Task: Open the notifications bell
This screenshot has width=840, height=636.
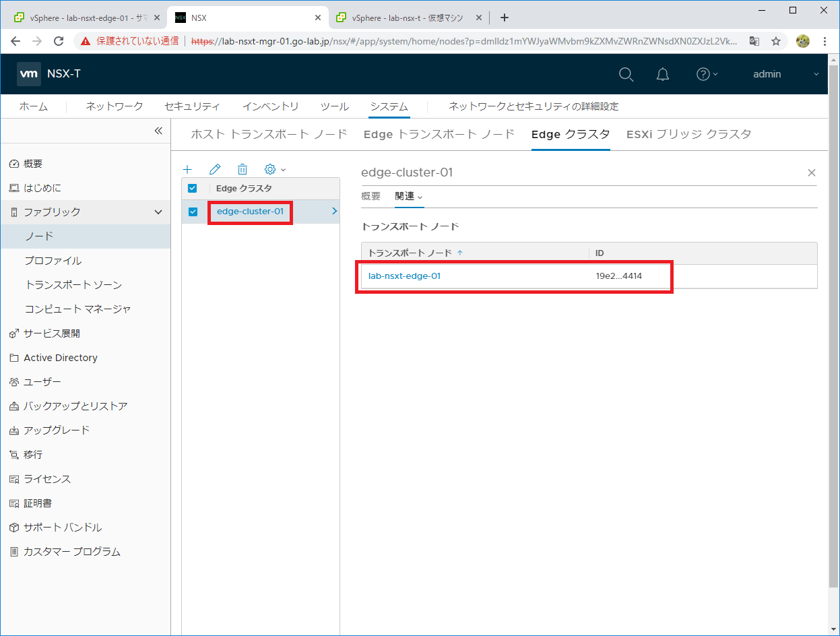Action: click(x=663, y=74)
